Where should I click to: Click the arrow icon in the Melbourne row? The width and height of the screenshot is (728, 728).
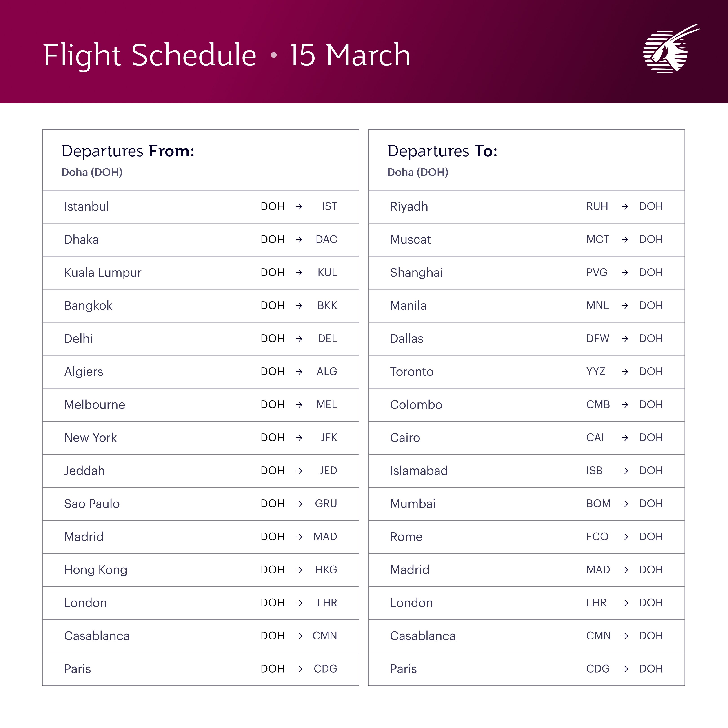(299, 405)
